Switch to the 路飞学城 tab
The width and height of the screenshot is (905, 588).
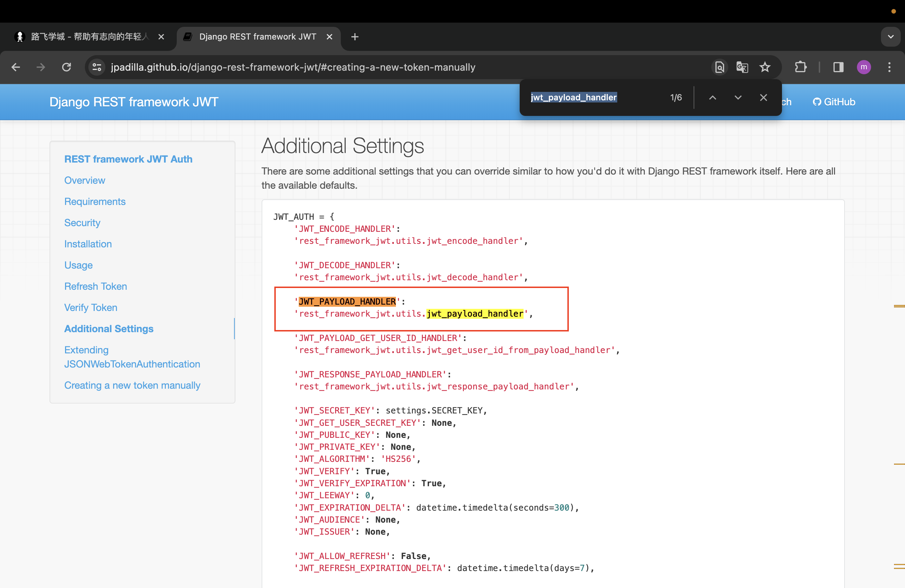89,37
